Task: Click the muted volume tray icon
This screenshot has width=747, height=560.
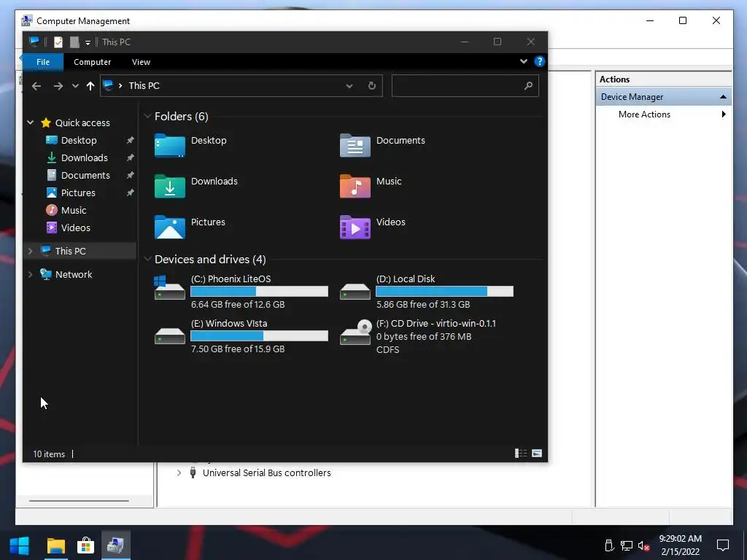Action: pyautogui.click(x=643, y=545)
